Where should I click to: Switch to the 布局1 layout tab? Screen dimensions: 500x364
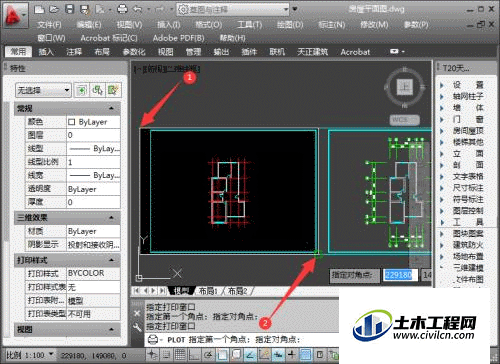208,291
